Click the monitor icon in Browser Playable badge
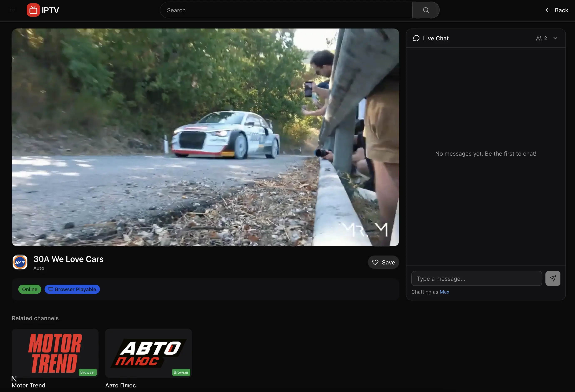Viewport: 575px width, 392px height. click(x=51, y=289)
